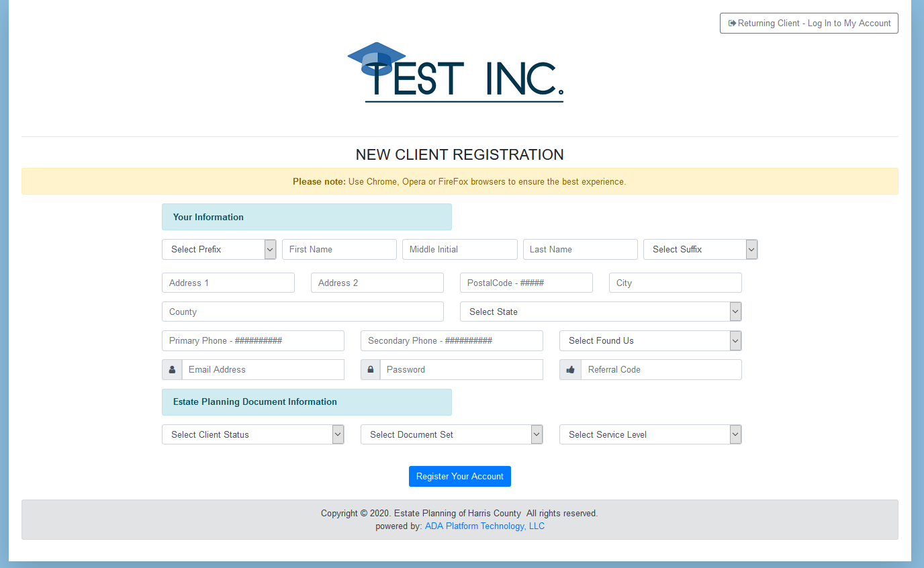Click into the Last Name field
The height and width of the screenshot is (568, 924).
tap(580, 249)
